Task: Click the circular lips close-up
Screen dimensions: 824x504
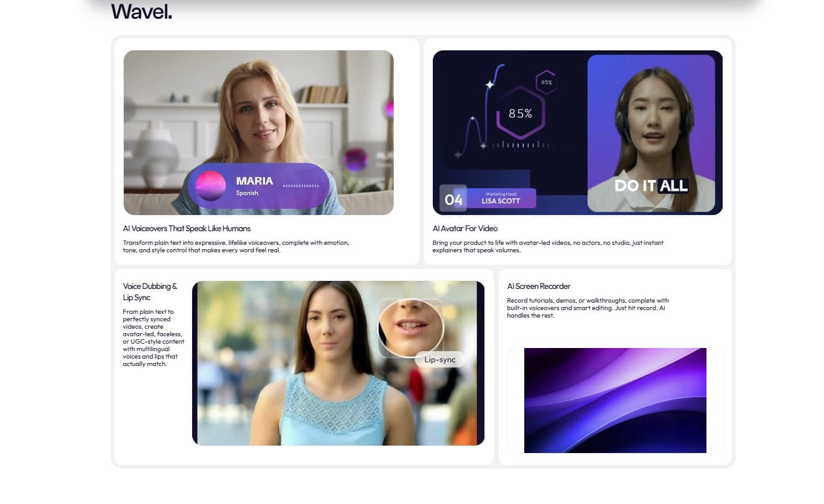Action: pos(410,328)
